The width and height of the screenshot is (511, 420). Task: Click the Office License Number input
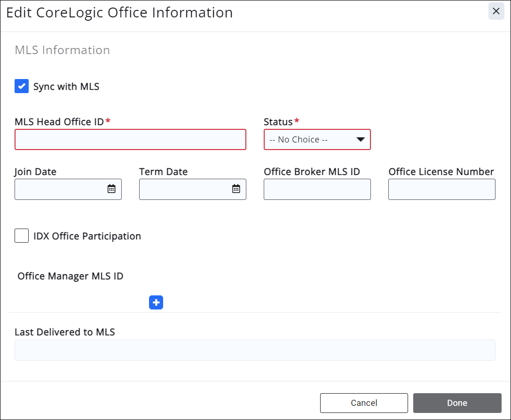(x=441, y=189)
